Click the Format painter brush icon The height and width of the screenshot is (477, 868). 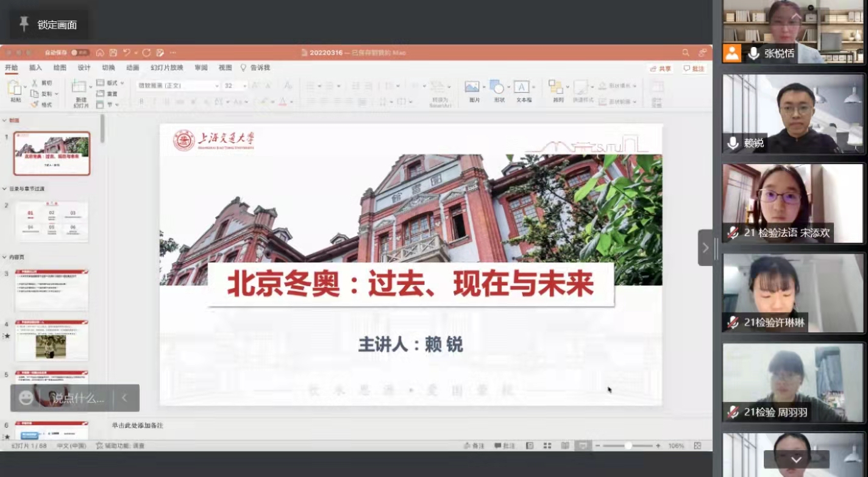pyautogui.click(x=35, y=104)
